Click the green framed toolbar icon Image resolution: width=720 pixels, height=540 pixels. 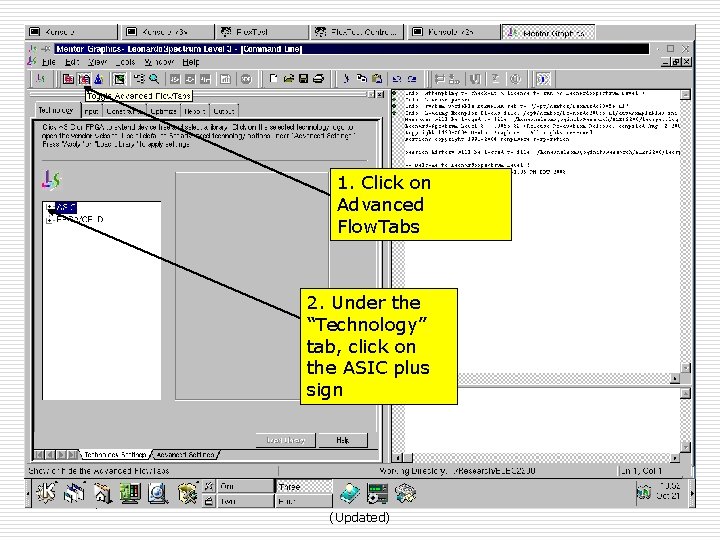pyautogui.click(x=119, y=79)
